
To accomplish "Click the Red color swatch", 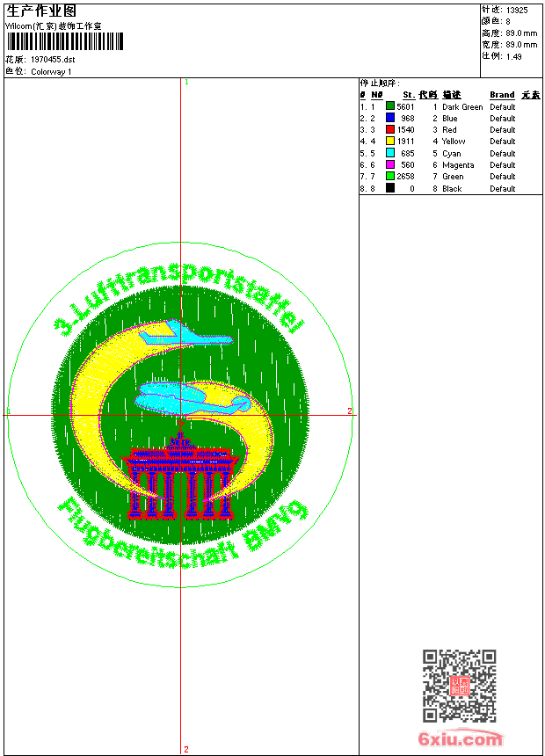I will coord(390,129).
